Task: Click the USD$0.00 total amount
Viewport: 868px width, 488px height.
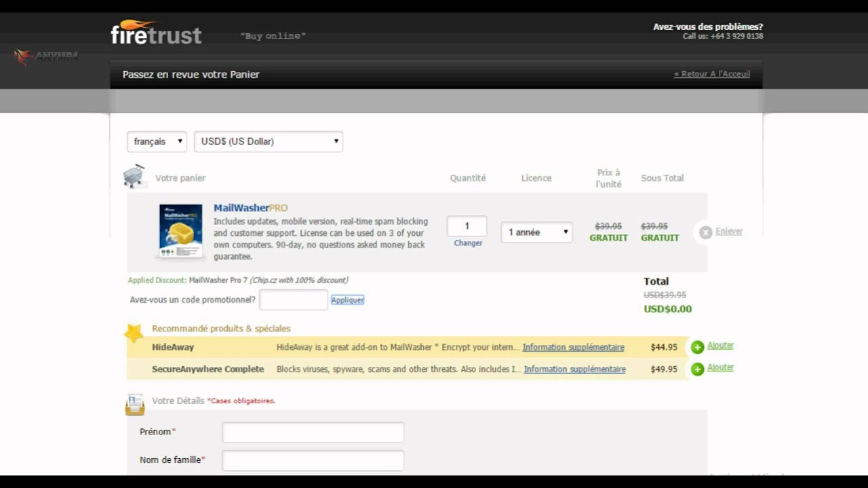Action: point(668,309)
